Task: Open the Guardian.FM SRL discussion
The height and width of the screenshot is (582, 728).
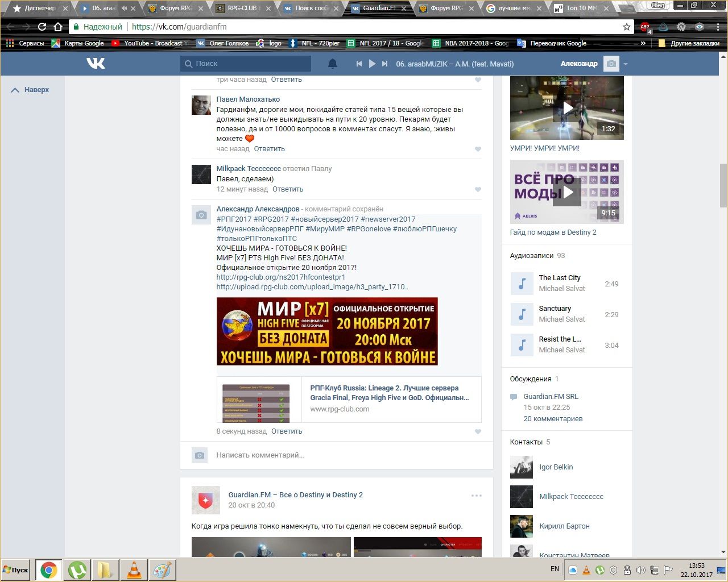Action: [551, 397]
